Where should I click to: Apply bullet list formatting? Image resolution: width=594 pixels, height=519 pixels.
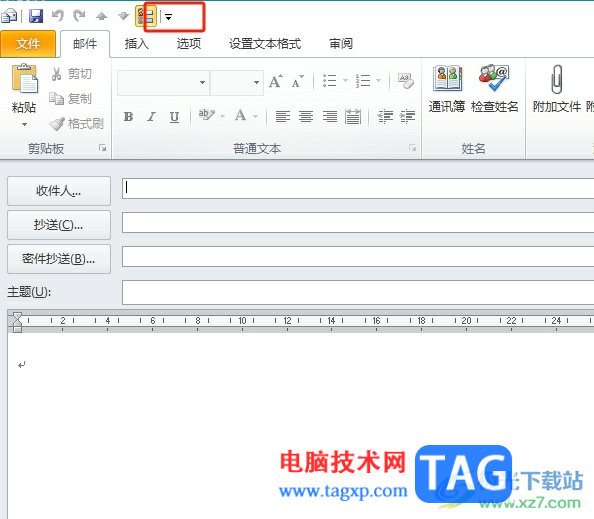(x=329, y=80)
